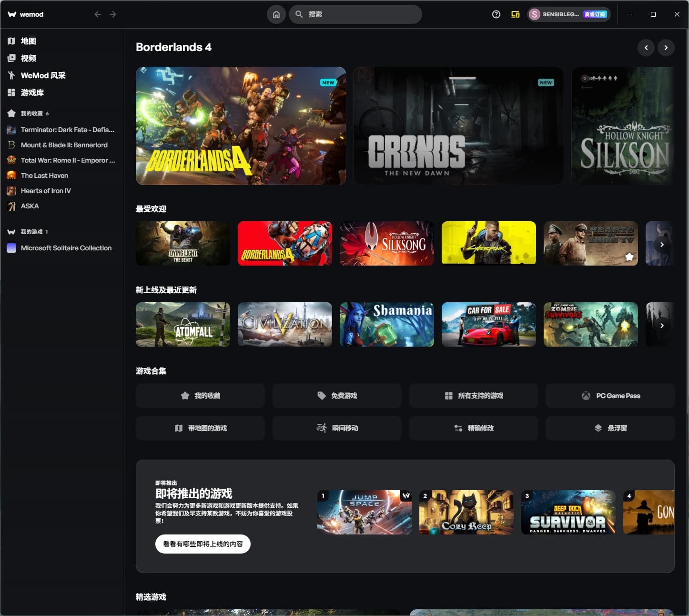Screen dimensions: 689x616
Task: Click the WeMod logo in title bar
Action: pyautogui.click(x=26, y=14)
